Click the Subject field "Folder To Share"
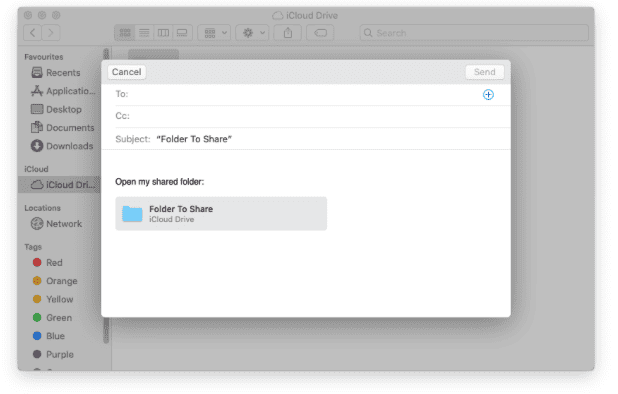Screen dimensions: 618x394 [313, 139]
